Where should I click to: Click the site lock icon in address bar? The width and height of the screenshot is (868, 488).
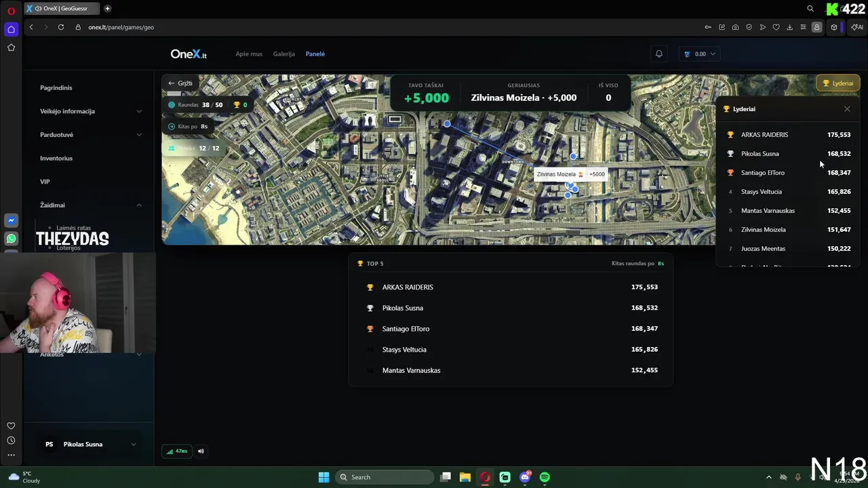(78, 27)
